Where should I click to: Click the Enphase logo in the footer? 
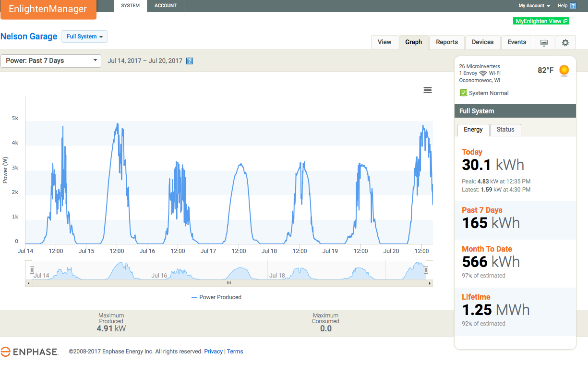(30, 351)
